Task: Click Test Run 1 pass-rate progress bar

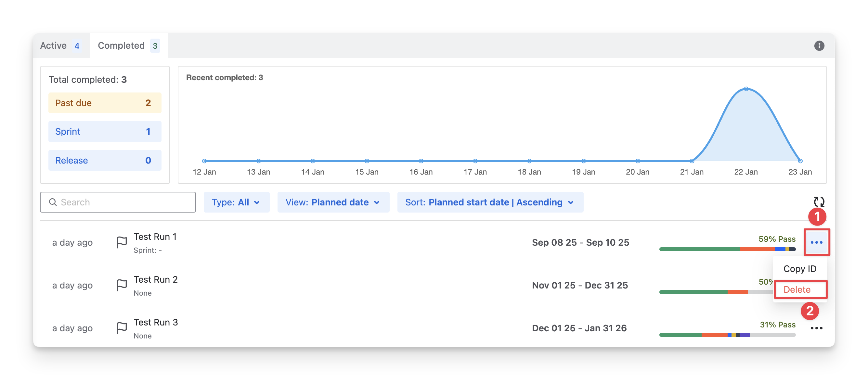Action: click(727, 250)
